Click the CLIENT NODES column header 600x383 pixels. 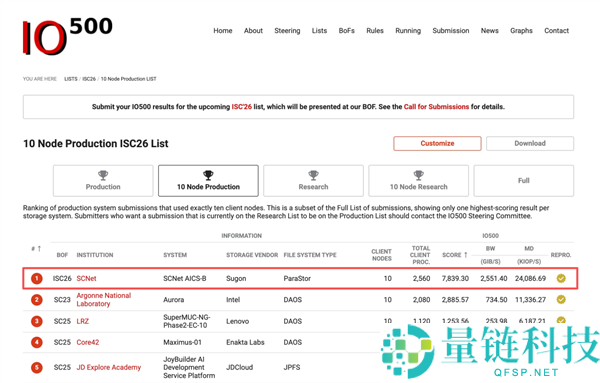click(382, 255)
